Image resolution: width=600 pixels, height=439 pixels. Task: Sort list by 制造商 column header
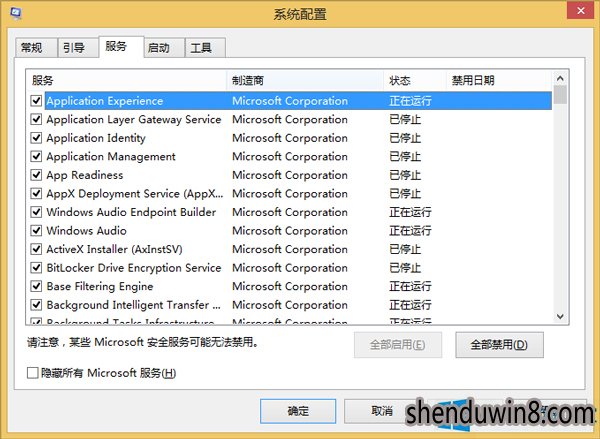[x=305, y=80]
